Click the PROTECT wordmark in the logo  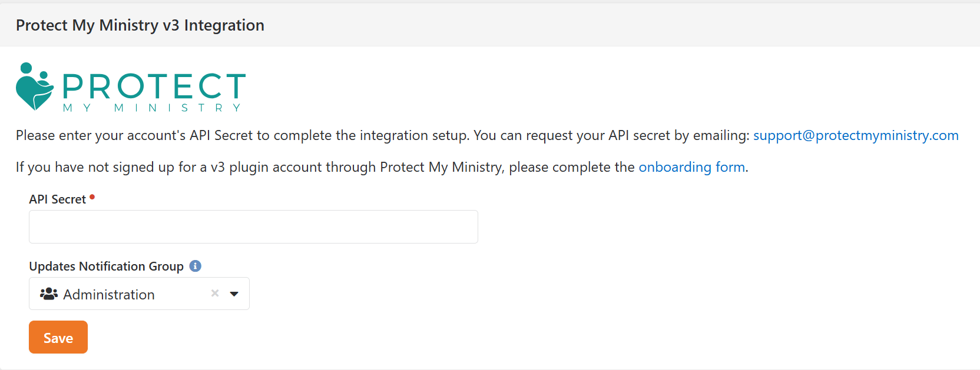click(154, 86)
